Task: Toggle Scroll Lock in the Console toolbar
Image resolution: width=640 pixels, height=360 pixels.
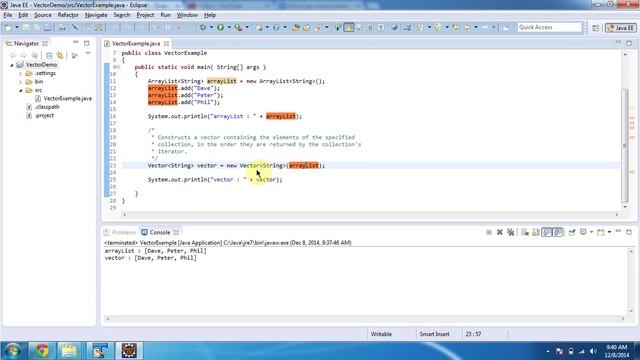Action: pos(536,232)
